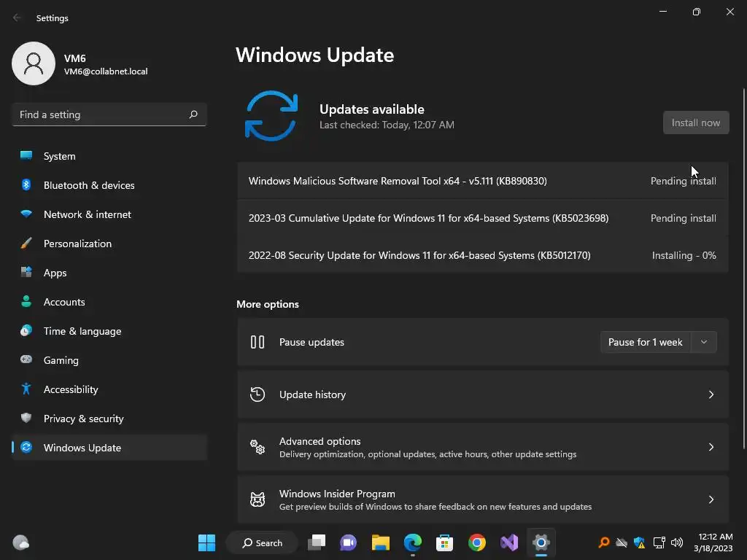This screenshot has width=747, height=560.
Task: Navigate to Privacy & security
Action: point(109,419)
